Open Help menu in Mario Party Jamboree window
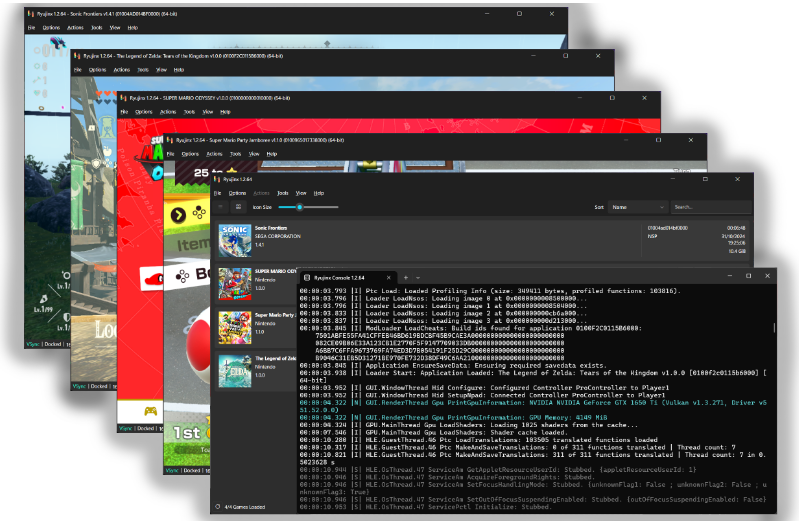The height and width of the screenshot is (525, 799). [272, 154]
